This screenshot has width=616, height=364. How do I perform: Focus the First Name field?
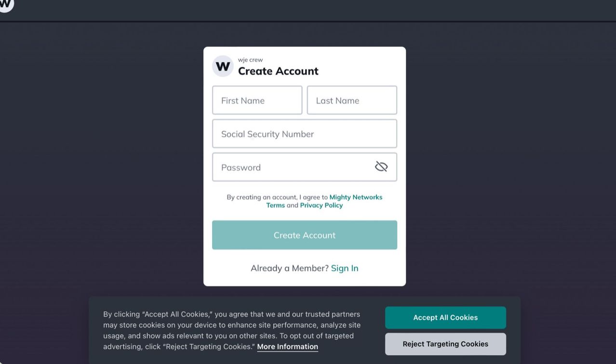(257, 100)
